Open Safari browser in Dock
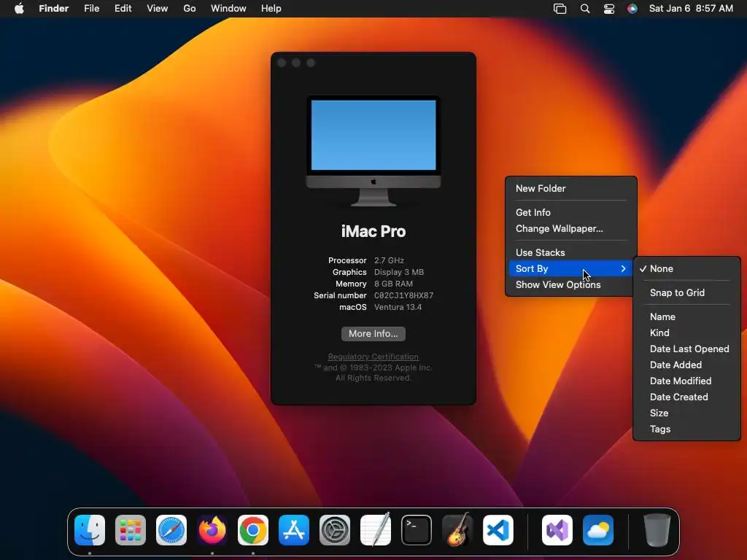This screenshot has width=747, height=560. point(171,530)
